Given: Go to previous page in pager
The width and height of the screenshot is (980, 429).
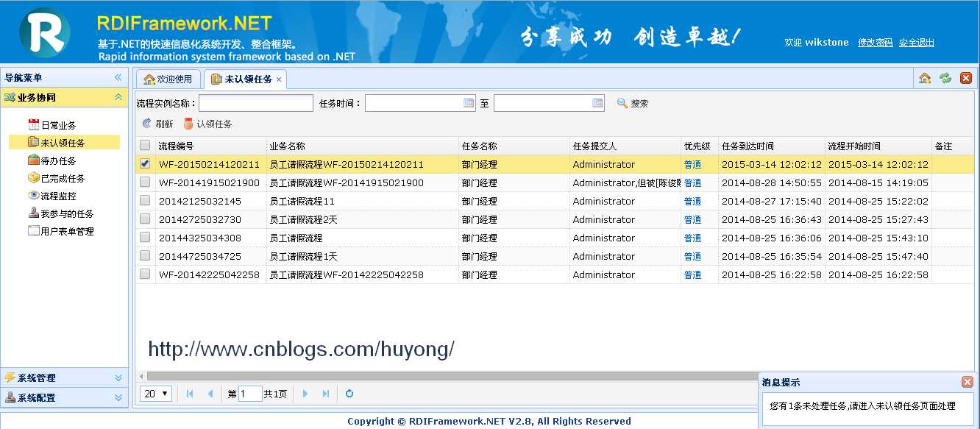Looking at the screenshot, I should (210, 394).
